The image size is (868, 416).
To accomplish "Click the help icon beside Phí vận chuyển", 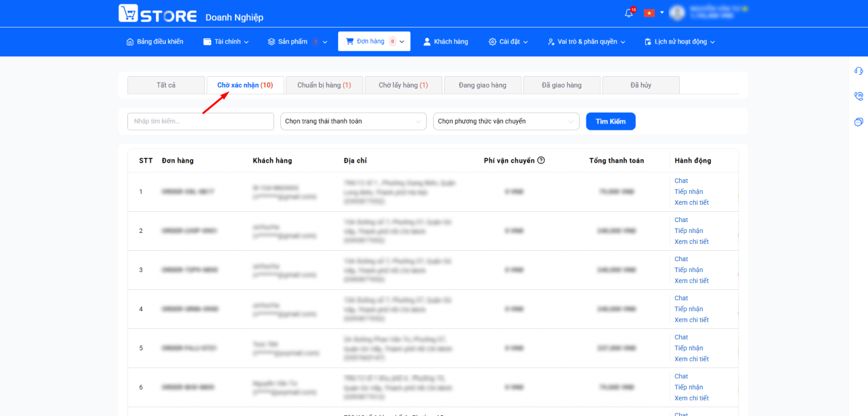I will pyautogui.click(x=541, y=161).
